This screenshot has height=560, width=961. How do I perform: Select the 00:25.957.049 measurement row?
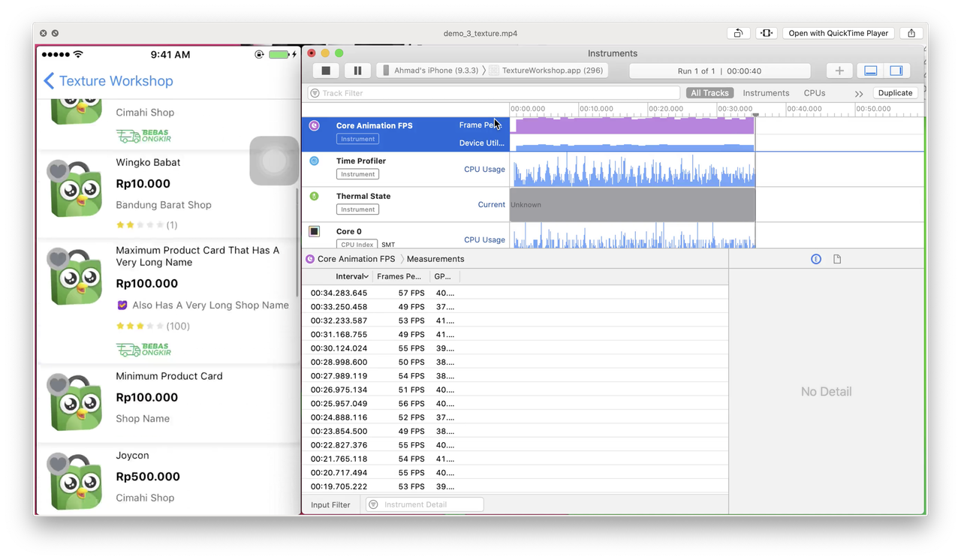[515, 403]
